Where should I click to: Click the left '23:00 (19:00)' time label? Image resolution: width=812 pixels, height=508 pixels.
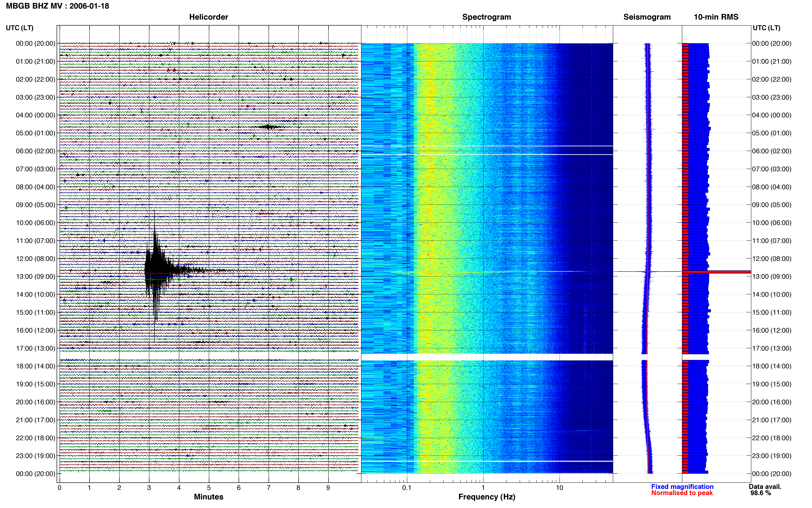(36, 456)
